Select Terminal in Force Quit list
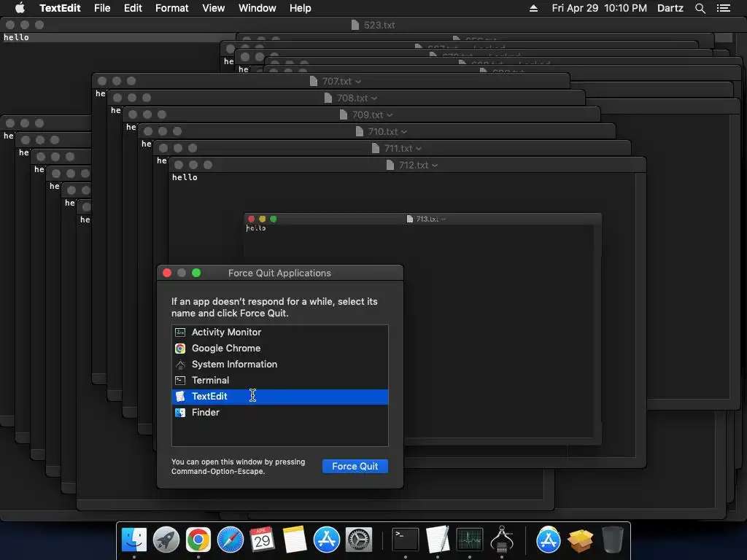 (x=280, y=381)
